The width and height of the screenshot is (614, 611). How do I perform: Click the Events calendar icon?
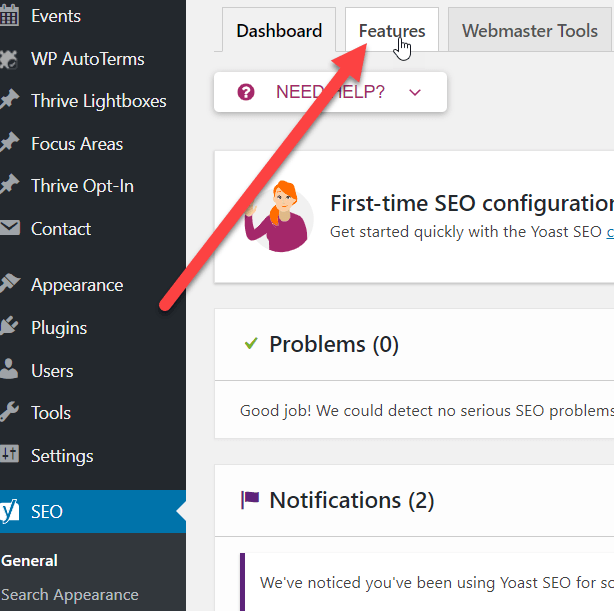tap(9, 17)
